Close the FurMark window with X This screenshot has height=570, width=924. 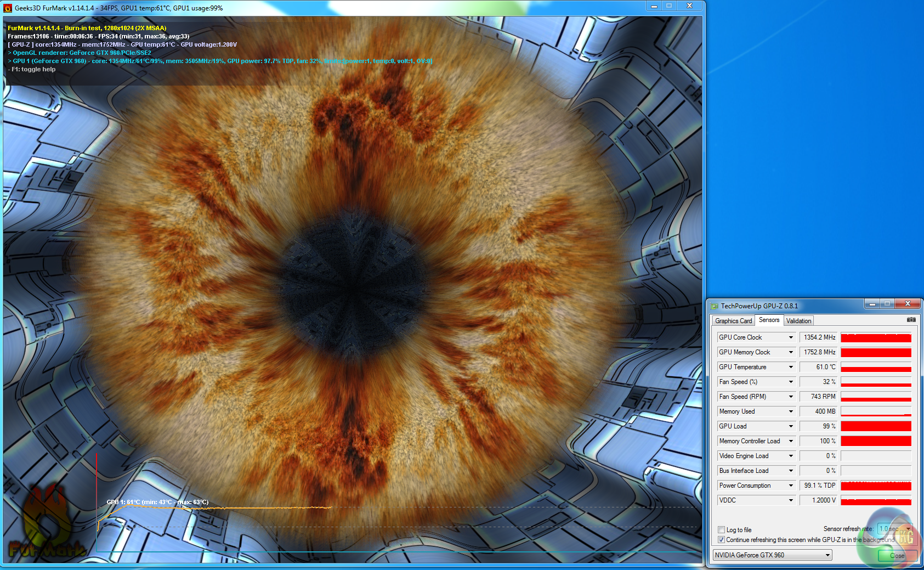point(689,6)
